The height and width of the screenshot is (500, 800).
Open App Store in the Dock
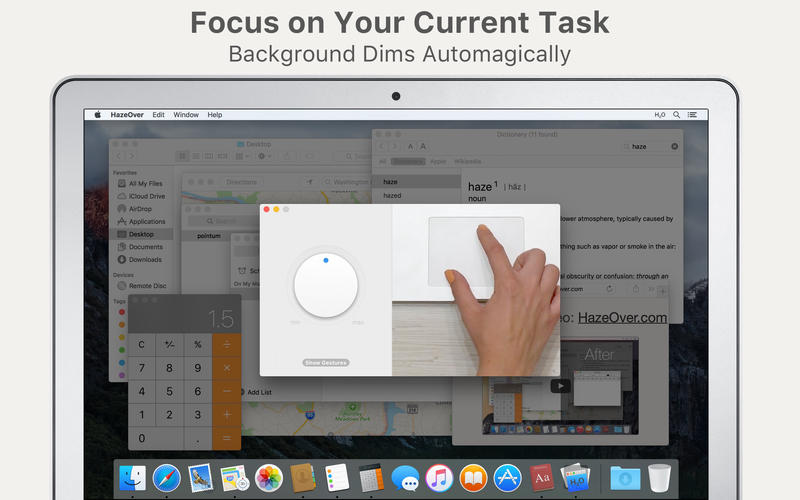coord(508,479)
